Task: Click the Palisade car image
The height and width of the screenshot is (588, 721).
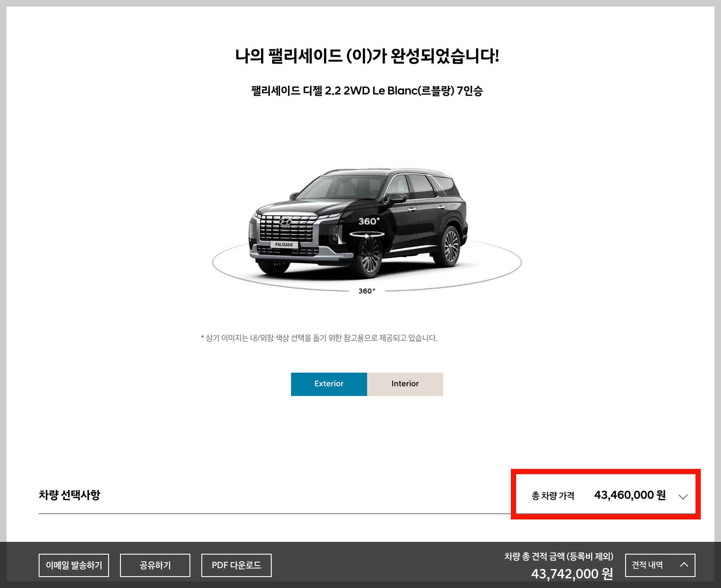Action: point(359,222)
